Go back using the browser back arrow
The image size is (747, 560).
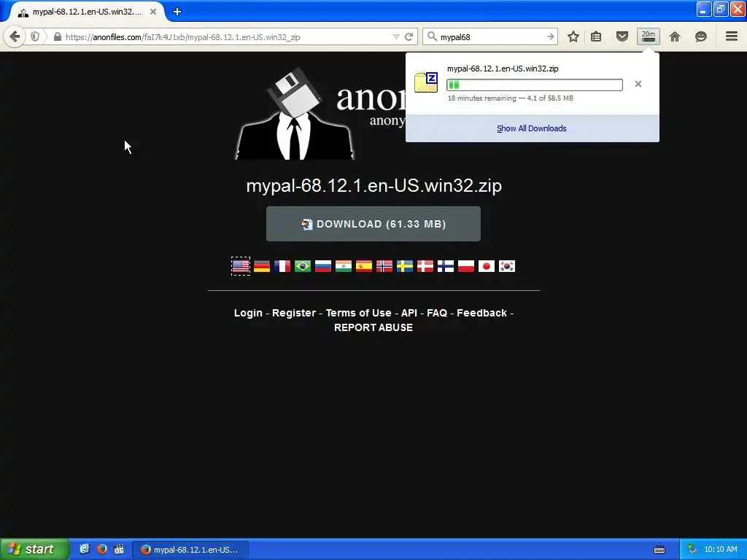pyautogui.click(x=15, y=36)
